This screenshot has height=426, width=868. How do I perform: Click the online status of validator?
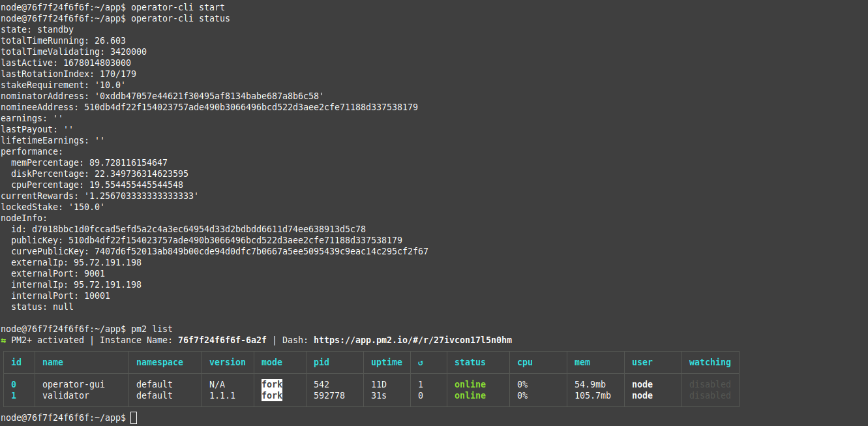(x=470, y=395)
